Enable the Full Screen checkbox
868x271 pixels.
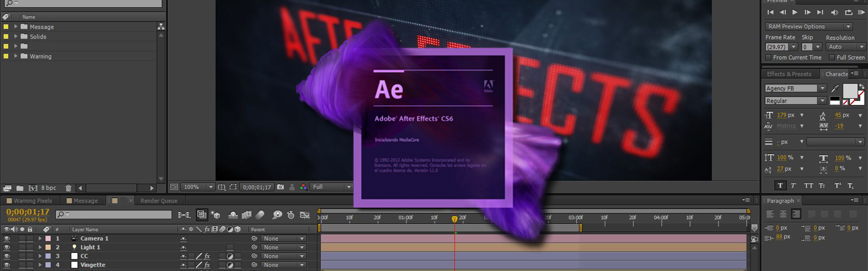(x=831, y=57)
